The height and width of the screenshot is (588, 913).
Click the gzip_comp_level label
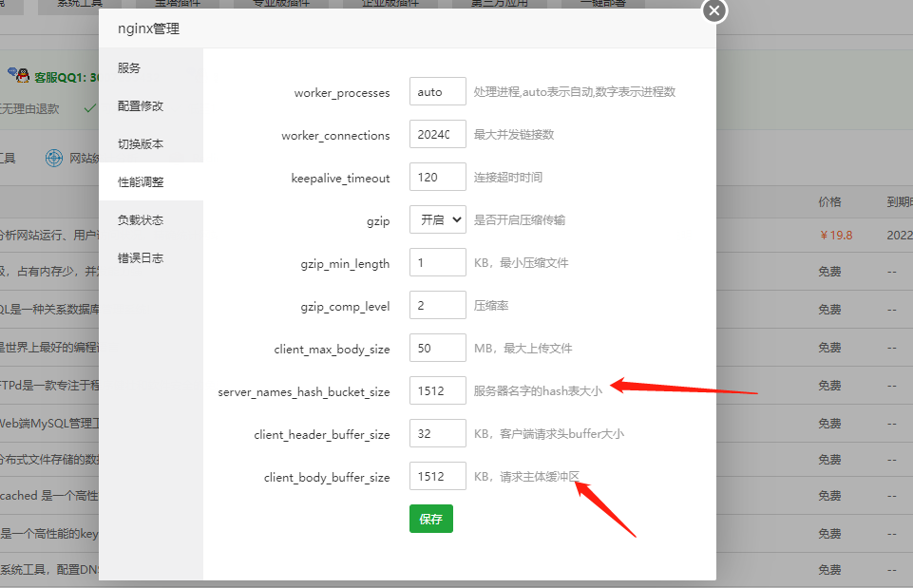[x=345, y=307]
